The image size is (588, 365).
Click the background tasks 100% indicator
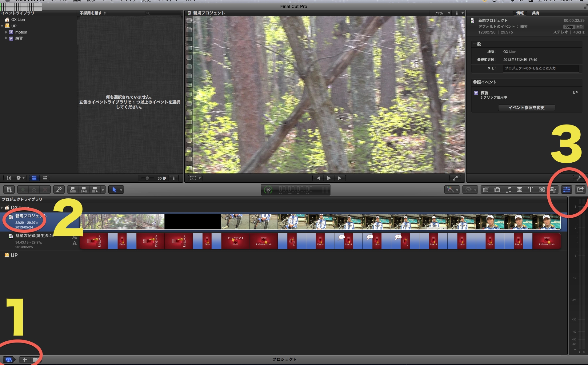268,190
